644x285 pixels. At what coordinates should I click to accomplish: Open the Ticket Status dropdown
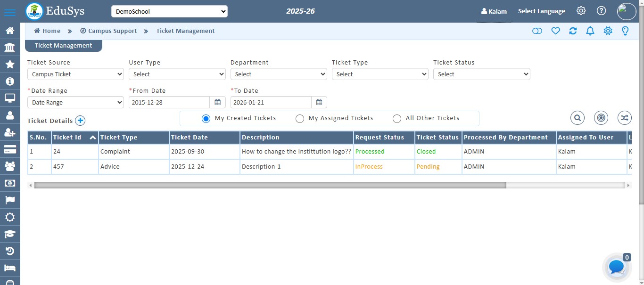(x=481, y=74)
